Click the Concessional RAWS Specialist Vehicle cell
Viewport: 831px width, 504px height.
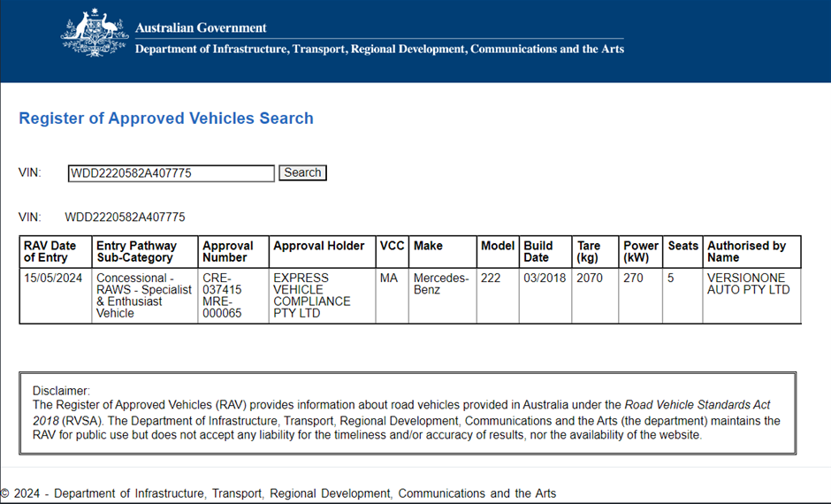click(x=143, y=295)
